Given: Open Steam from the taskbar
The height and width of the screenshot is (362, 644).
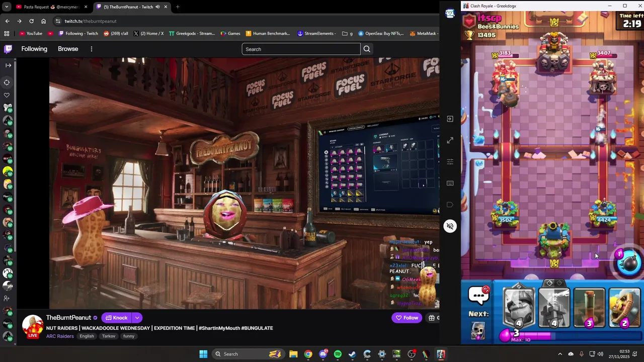Looking at the screenshot, I should [x=352, y=354].
